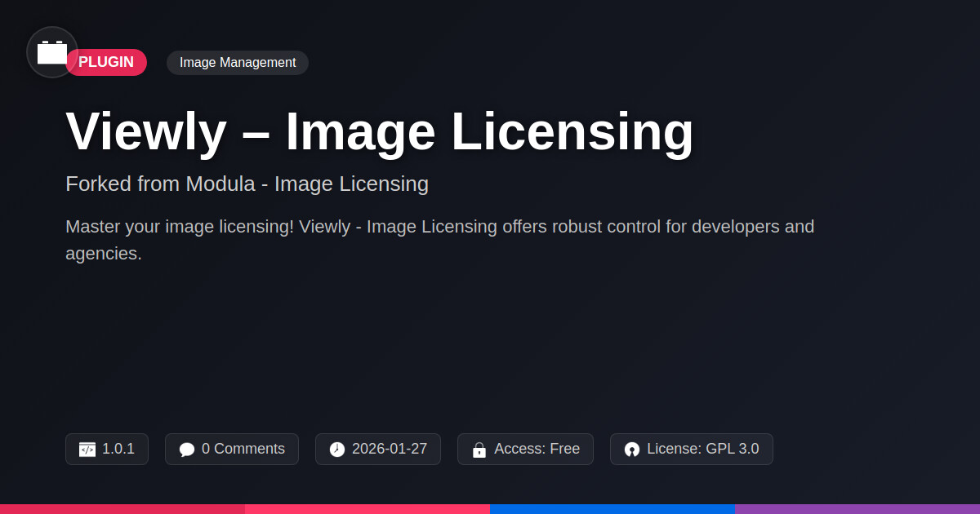The image size is (980, 514).
Task: Click the License: GPL 3.0 label
Action: [x=702, y=449]
